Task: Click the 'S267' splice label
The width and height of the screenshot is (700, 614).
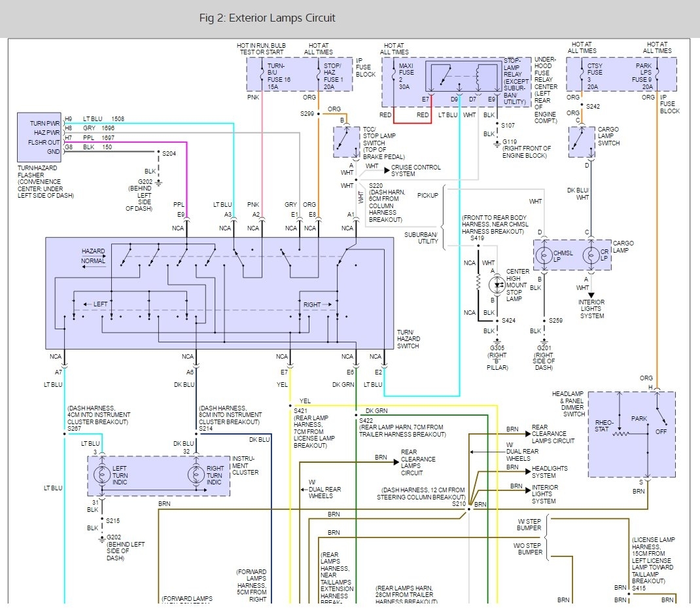Action: [74, 429]
